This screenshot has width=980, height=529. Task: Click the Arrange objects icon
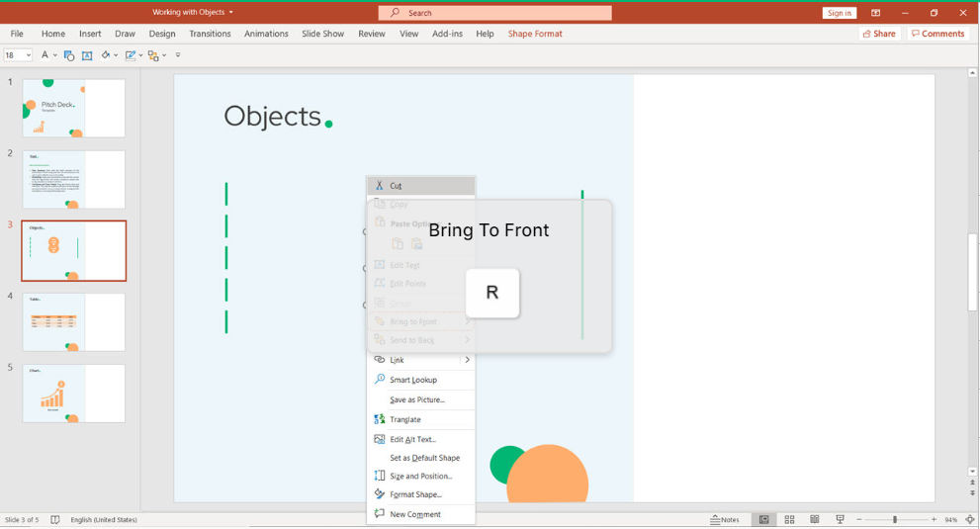153,55
